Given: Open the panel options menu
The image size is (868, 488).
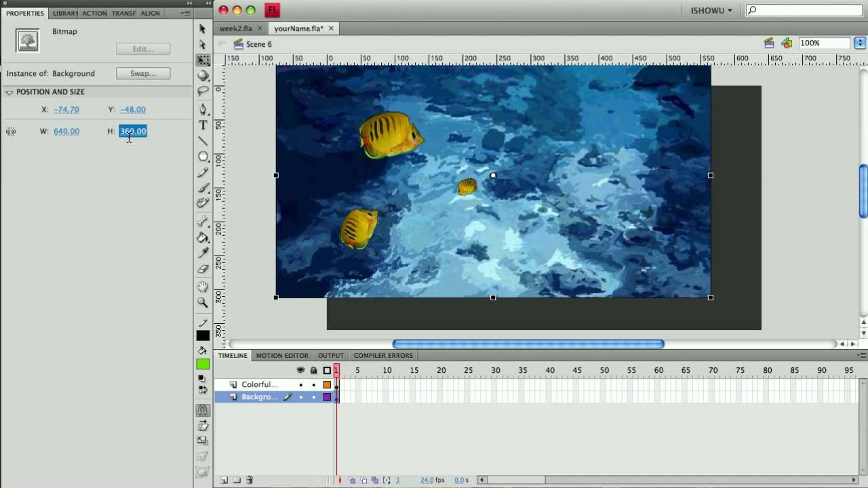Looking at the screenshot, I should pyautogui.click(x=185, y=13).
